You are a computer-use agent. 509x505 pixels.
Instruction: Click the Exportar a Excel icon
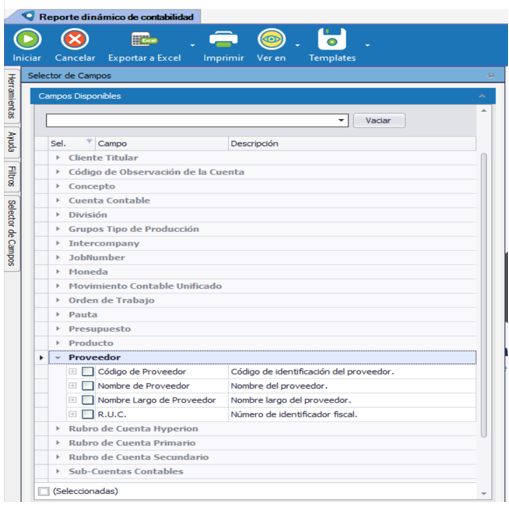point(144,40)
